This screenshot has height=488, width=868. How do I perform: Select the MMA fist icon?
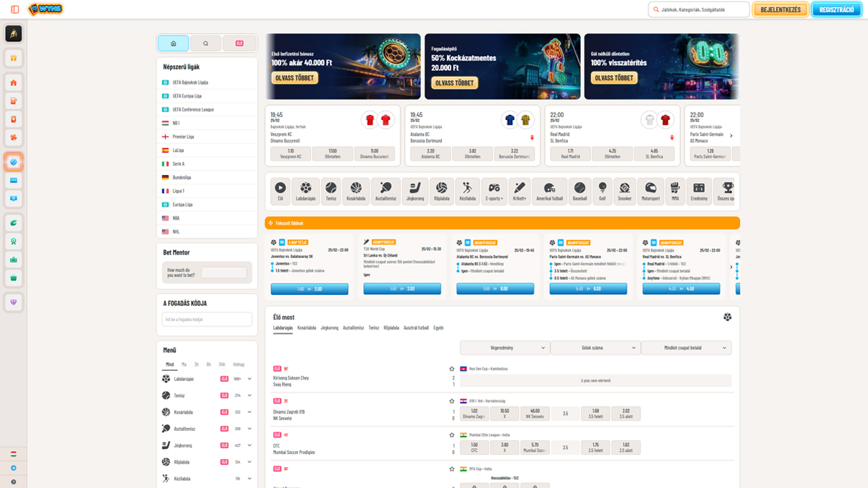(675, 190)
